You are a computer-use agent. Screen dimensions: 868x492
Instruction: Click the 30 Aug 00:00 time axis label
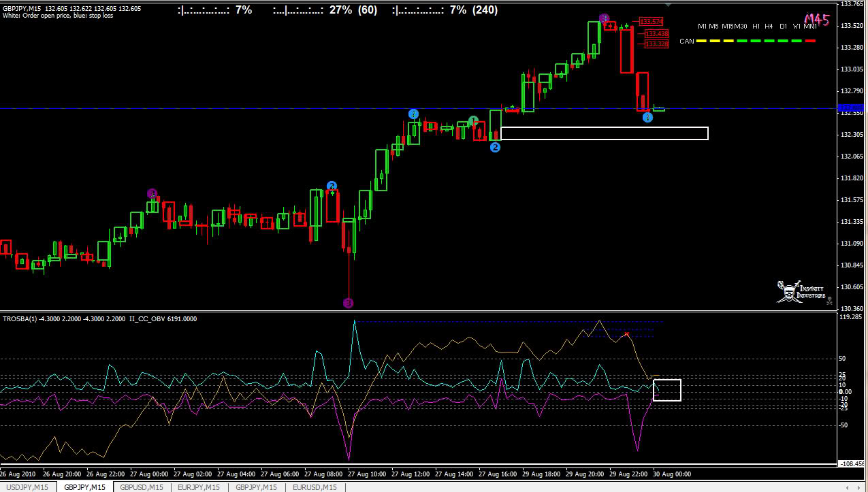click(673, 474)
